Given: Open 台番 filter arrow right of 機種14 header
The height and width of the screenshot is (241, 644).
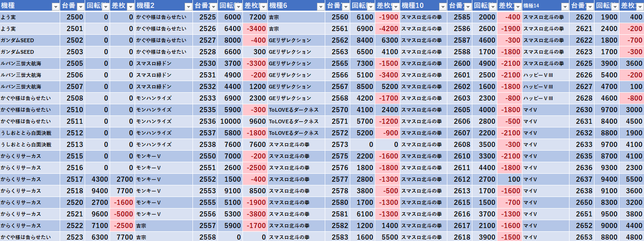Looking at the screenshot, I should 590,6.
